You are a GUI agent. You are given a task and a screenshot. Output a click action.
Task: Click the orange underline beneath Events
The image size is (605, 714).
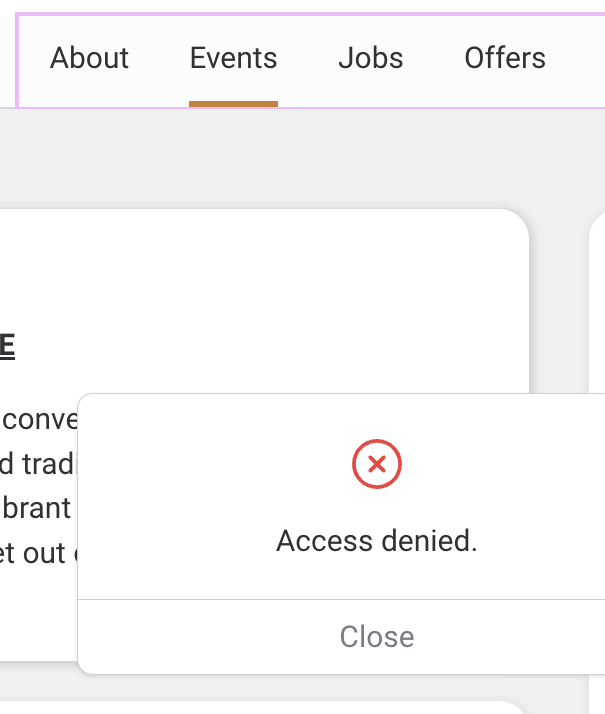point(233,102)
